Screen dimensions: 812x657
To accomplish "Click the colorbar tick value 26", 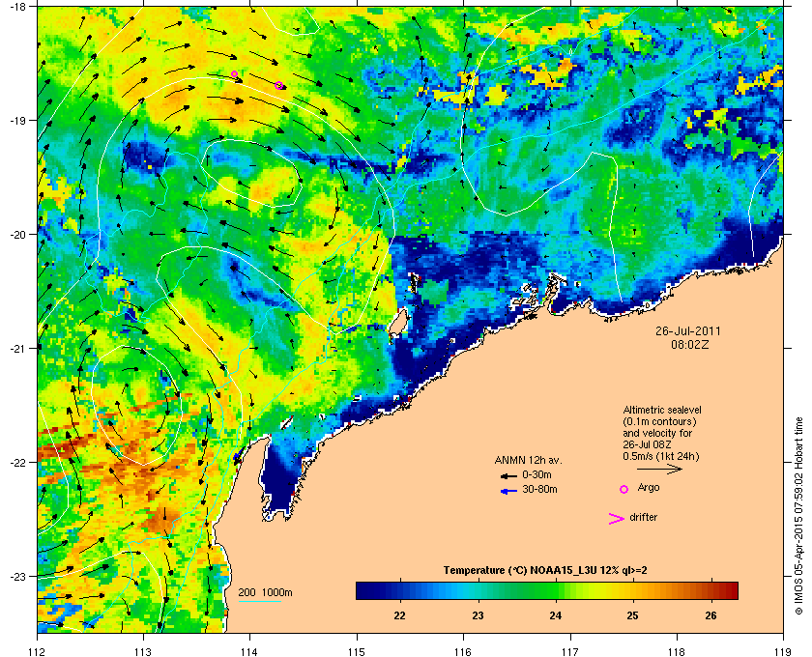I will pyautogui.click(x=711, y=615).
